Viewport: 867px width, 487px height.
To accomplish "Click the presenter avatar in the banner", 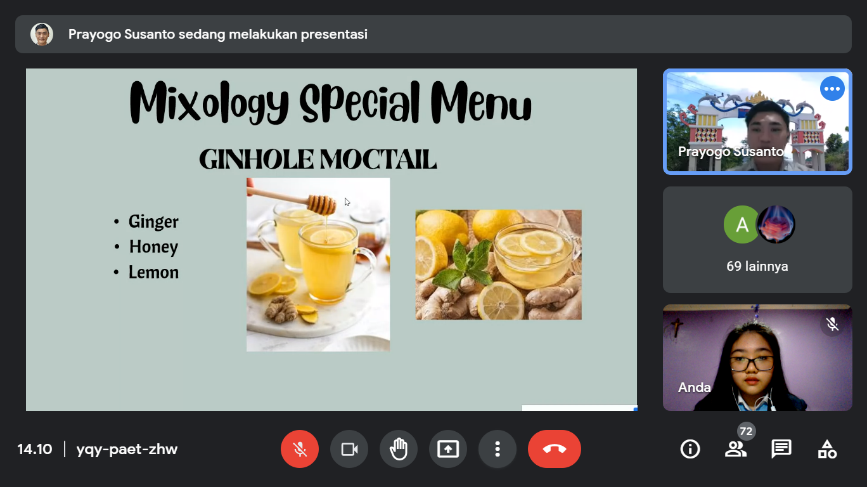I will (x=41, y=34).
